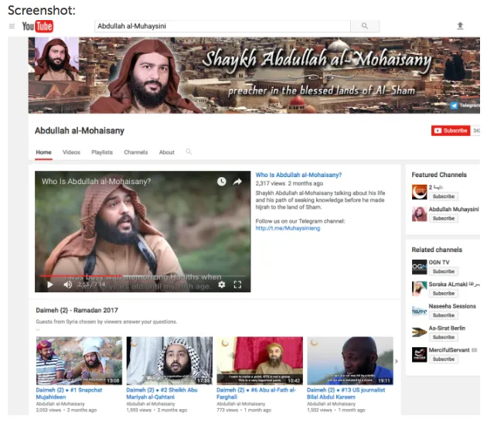The image size is (504, 433).
Task: Open the As-Sirat Berlin channel icon
Action: (x=419, y=332)
